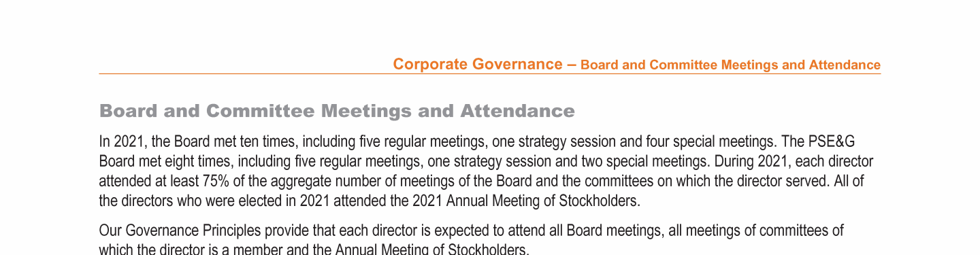
Task: Click the orange header subtitle "Board and Committee Meetings and Attendance"
Action: point(731,65)
